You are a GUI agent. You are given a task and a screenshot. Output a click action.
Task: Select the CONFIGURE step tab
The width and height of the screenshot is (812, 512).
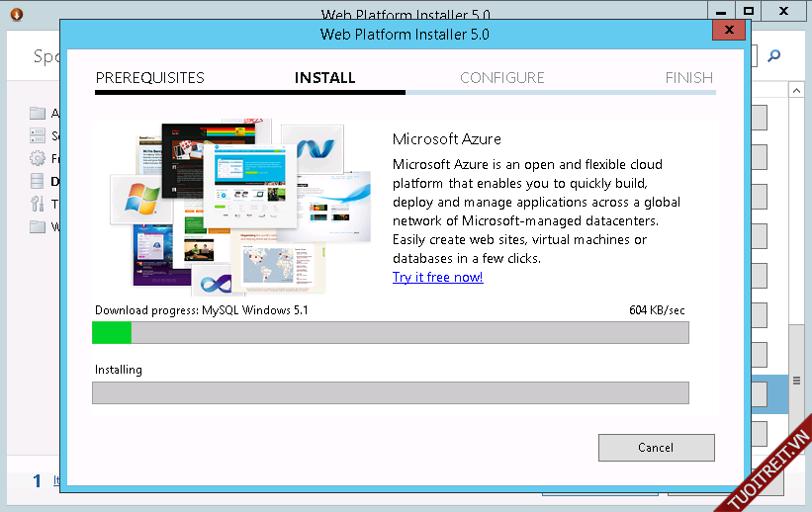click(x=501, y=78)
